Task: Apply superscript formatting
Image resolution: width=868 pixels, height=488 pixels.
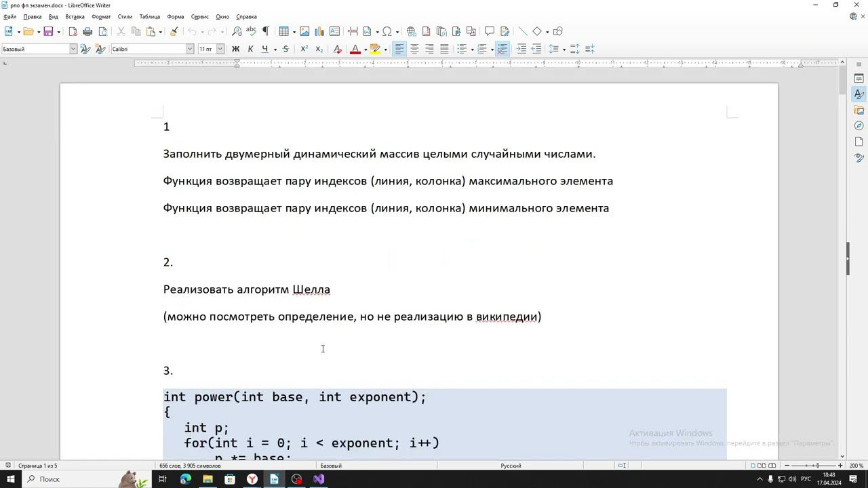Action: click(304, 49)
